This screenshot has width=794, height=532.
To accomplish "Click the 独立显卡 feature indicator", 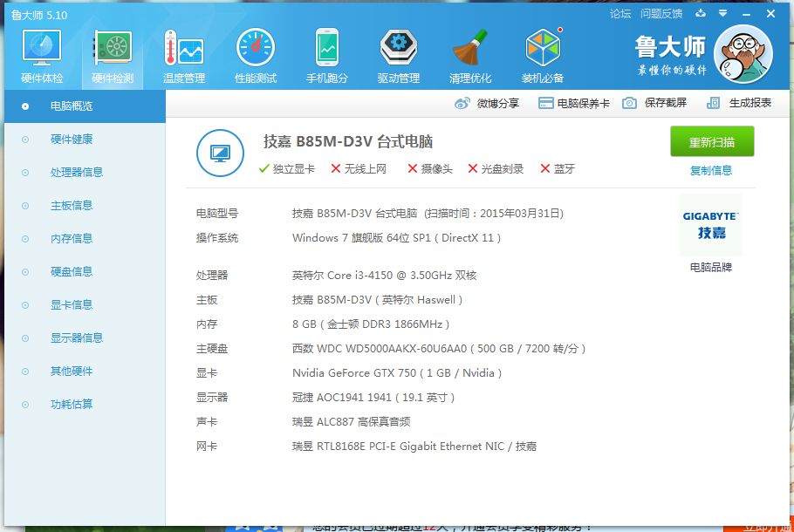I will click(286, 169).
